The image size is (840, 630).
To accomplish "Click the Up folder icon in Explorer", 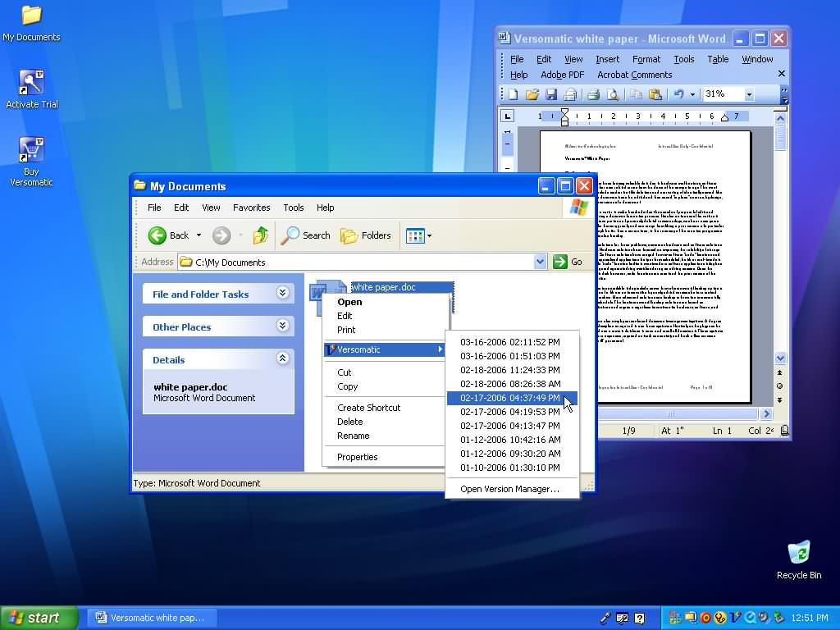I will (261, 235).
